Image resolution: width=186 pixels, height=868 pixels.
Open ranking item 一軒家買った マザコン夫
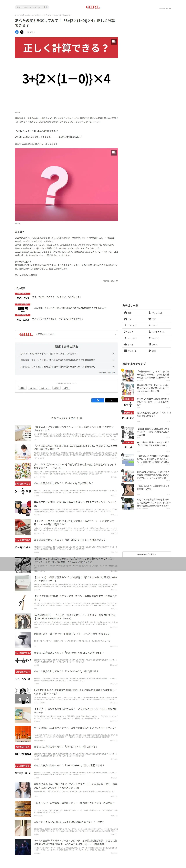[153, 375]
